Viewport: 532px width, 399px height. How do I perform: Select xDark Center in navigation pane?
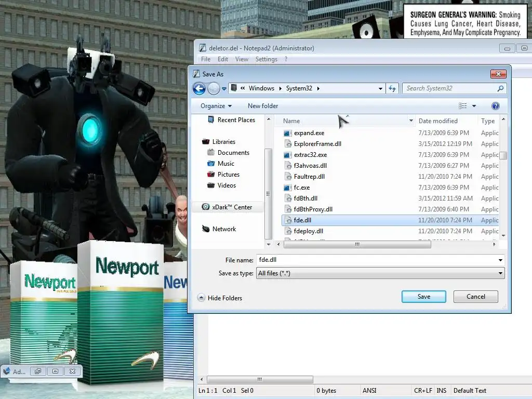coord(227,207)
